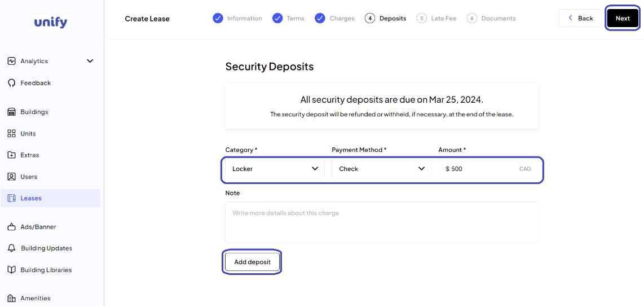Open Amenities in the sidebar
The width and height of the screenshot is (644, 306).
coord(51,298)
